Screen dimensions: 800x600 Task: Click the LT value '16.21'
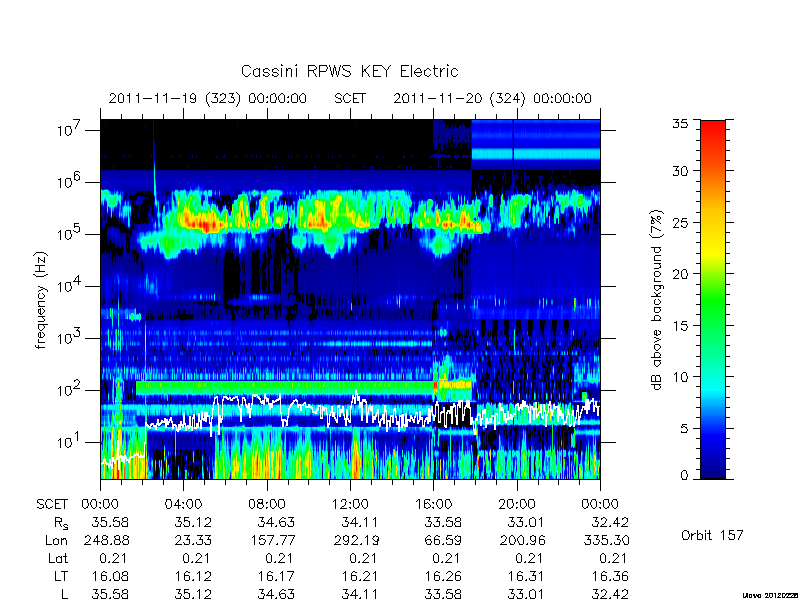360,577
